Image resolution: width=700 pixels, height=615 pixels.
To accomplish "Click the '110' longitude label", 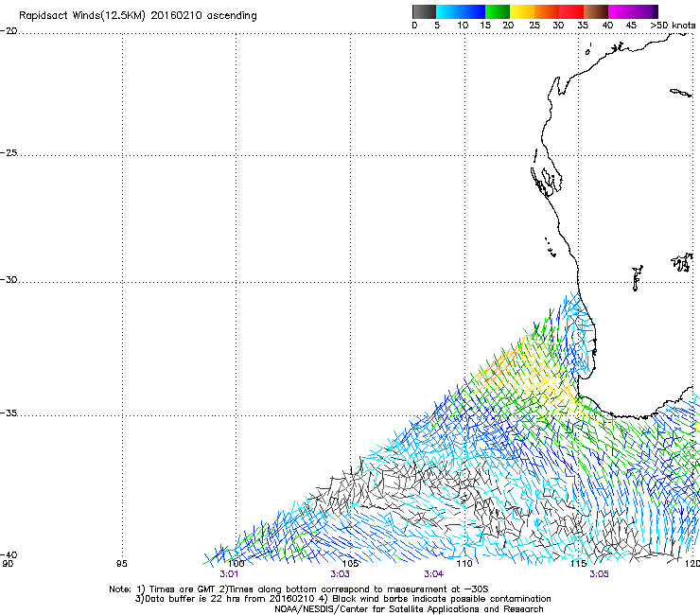I will (464, 564).
